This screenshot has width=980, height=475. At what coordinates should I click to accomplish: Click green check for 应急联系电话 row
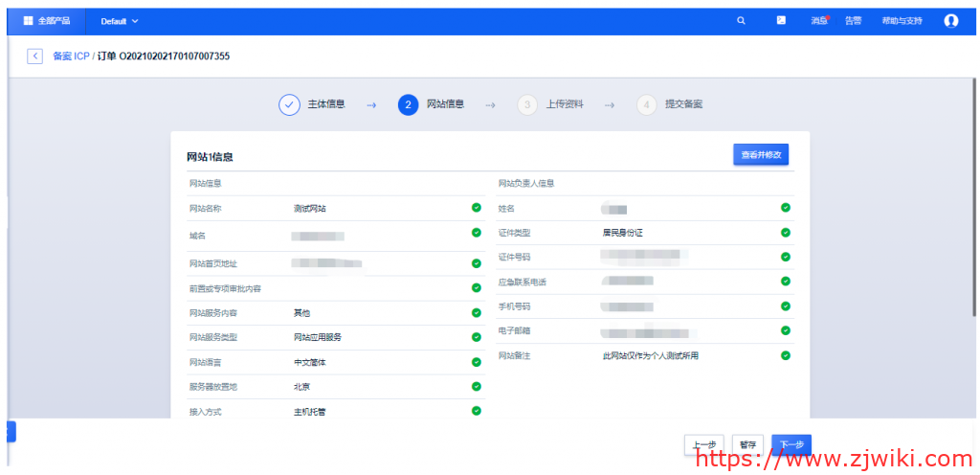click(786, 282)
